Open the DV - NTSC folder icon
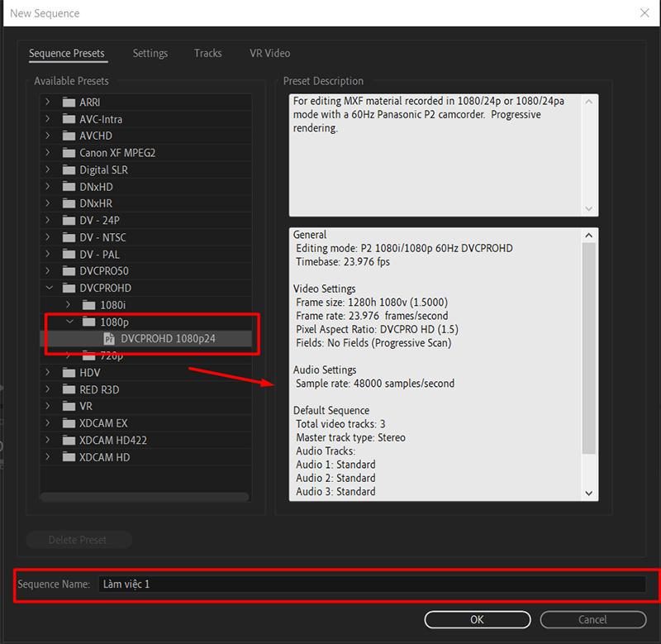Viewport: 661px width, 644px height. [x=71, y=237]
